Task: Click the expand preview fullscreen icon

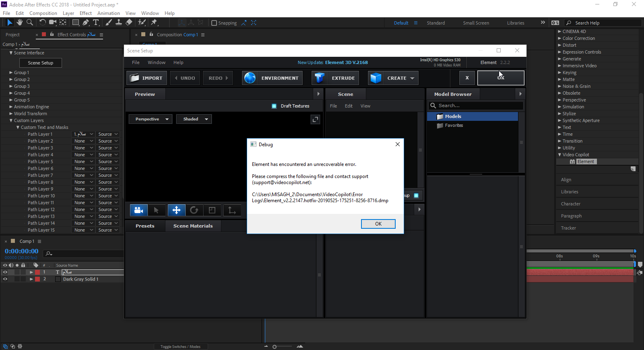Action: point(315,119)
